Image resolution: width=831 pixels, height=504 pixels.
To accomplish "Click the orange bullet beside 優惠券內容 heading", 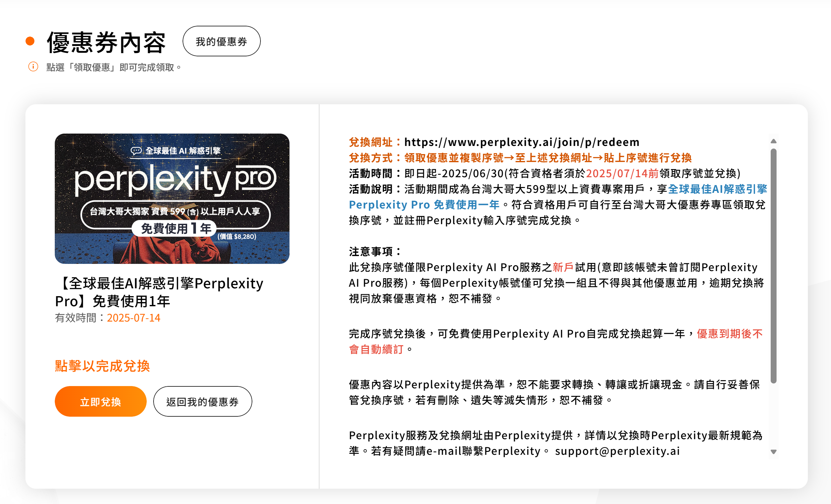I will tap(30, 41).
